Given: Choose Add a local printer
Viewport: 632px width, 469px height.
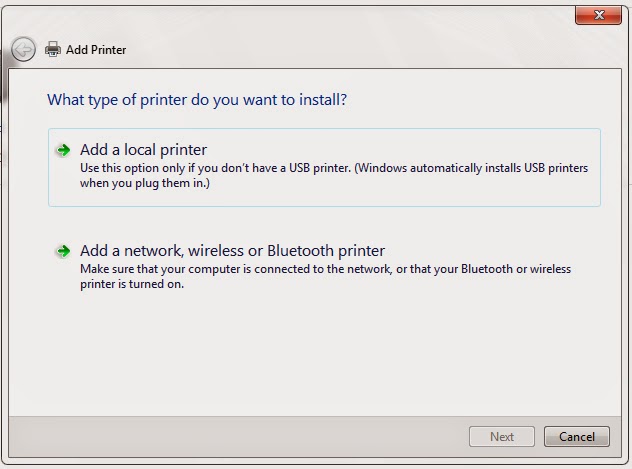Looking at the screenshot, I should tap(143, 150).
